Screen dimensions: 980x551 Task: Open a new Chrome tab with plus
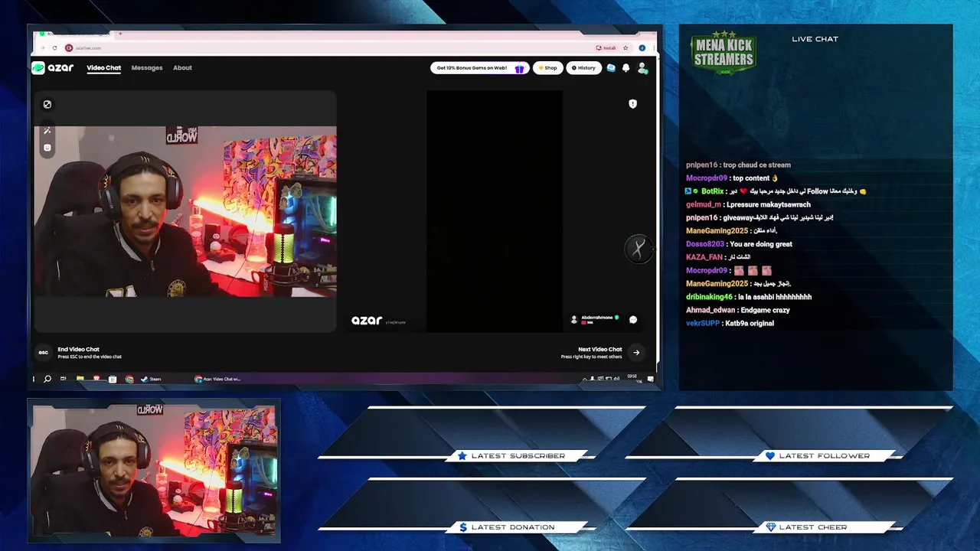pyautogui.click(x=120, y=34)
